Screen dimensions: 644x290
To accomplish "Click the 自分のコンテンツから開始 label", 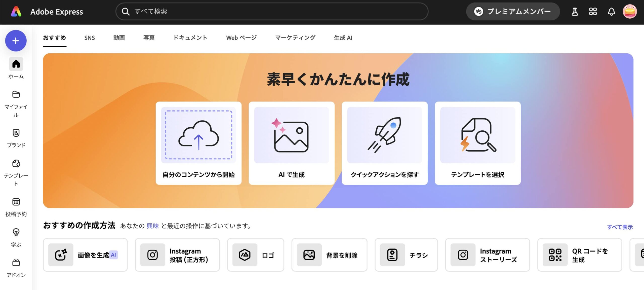I will pos(198,175).
